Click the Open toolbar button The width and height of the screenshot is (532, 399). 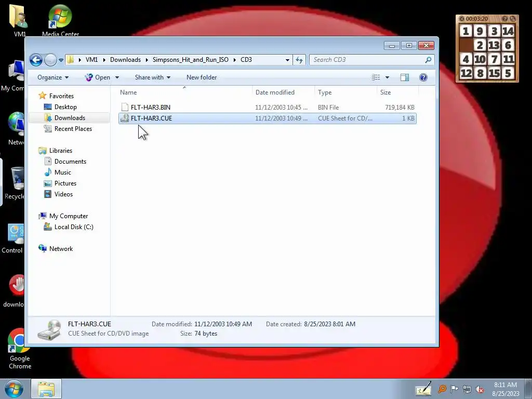coord(98,77)
